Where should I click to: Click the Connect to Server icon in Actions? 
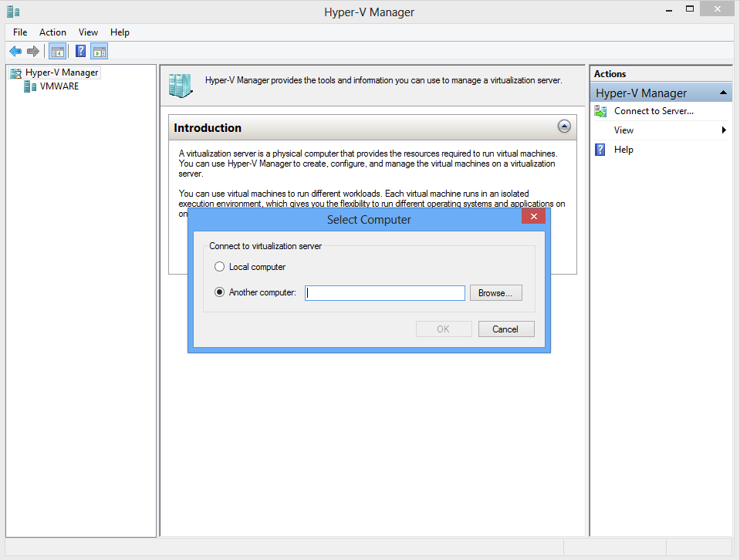click(x=600, y=111)
